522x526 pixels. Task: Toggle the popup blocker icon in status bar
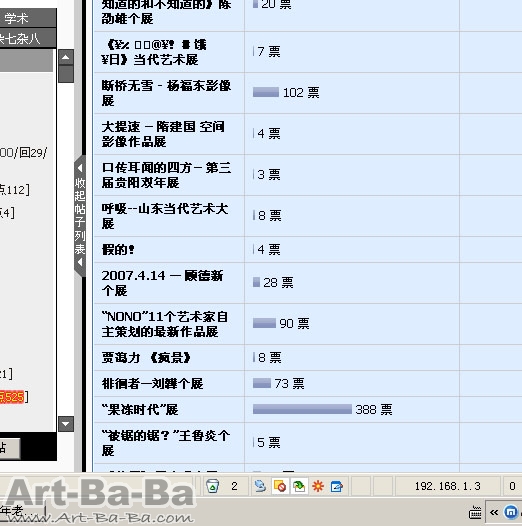279,486
